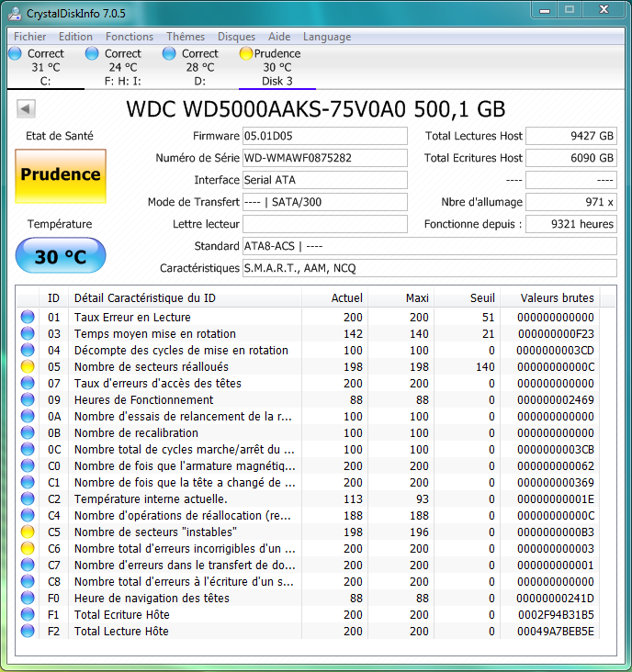Viewport: 632px width, 672px height.
Task: Go to previous disk with left arrow button
Action: point(26,109)
